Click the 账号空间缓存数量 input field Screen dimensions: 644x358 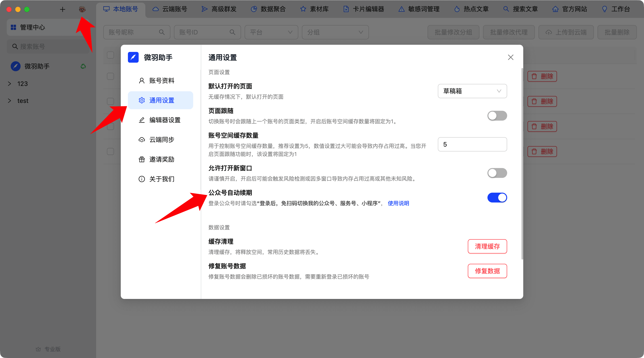click(x=472, y=144)
